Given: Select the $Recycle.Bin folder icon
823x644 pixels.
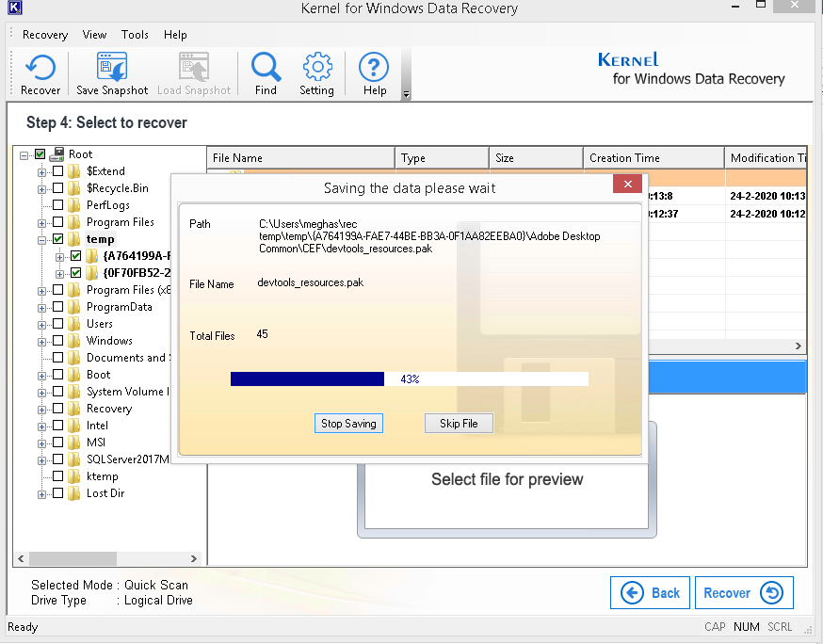Looking at the screenshot, I should point(74,188).
